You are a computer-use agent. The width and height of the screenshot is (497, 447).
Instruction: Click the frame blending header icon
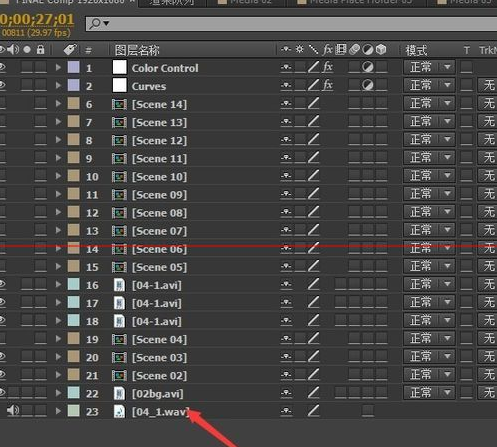[341, 50]
